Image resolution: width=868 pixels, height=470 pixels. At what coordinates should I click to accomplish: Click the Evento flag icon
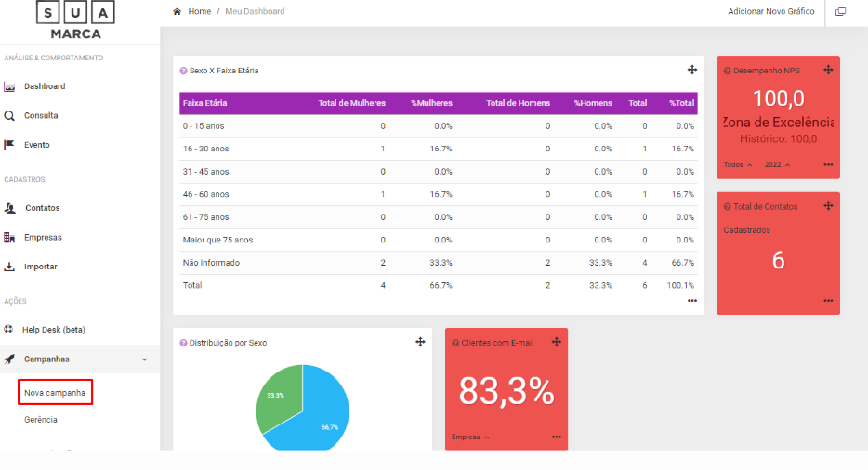[x=9, y=145]
